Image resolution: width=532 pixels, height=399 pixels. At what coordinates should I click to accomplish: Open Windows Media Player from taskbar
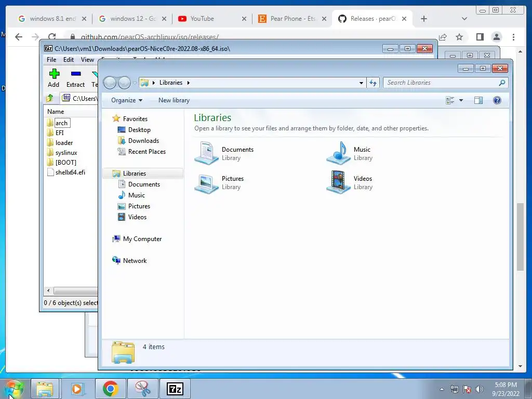click(x=77, y=389)
